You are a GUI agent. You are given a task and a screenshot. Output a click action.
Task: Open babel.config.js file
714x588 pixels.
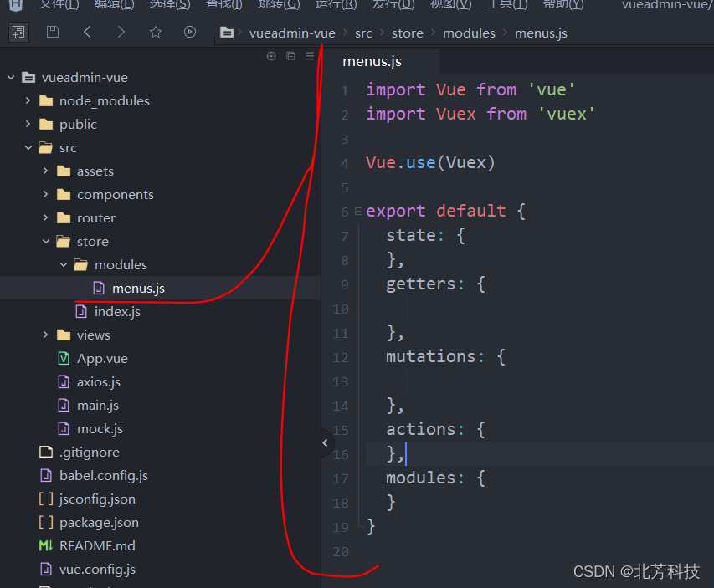[103, 476]
